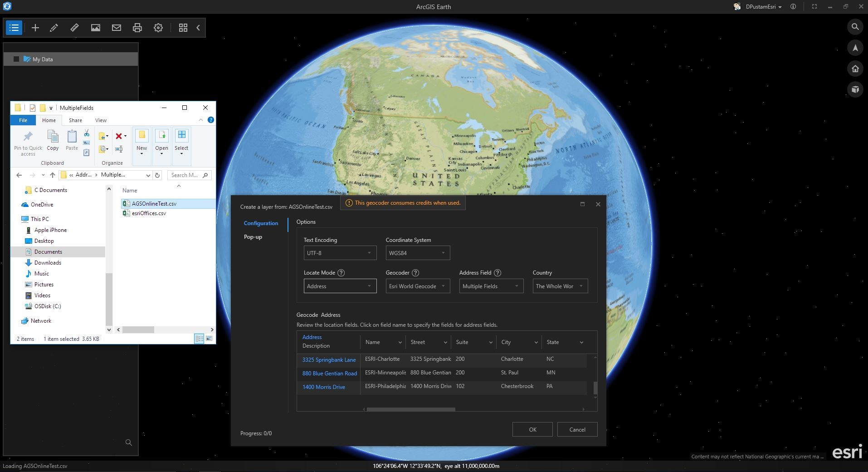Click the Address Field help icon
This screenshot has height=472, width=868.
[x=497, y=273]
